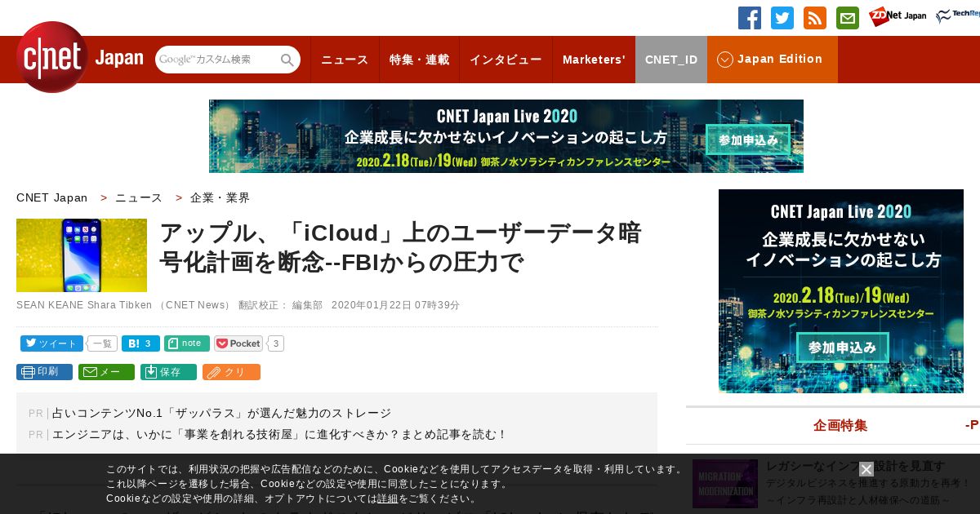
Task: Open the インタビュー menu
Action: (x=506, y=60)
